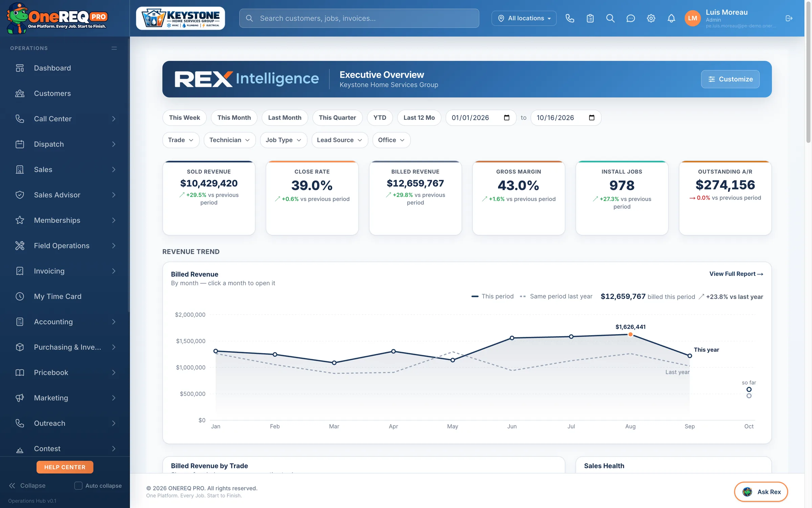Image resolution: width=812 pixels, height=508 pixels.
Task: Select the This Week date range
Action: click(184, 118)
